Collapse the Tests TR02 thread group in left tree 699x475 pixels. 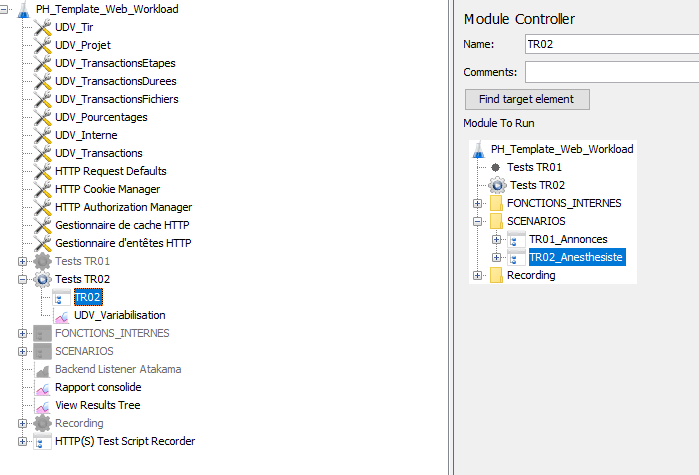click(x=22, y=279)
